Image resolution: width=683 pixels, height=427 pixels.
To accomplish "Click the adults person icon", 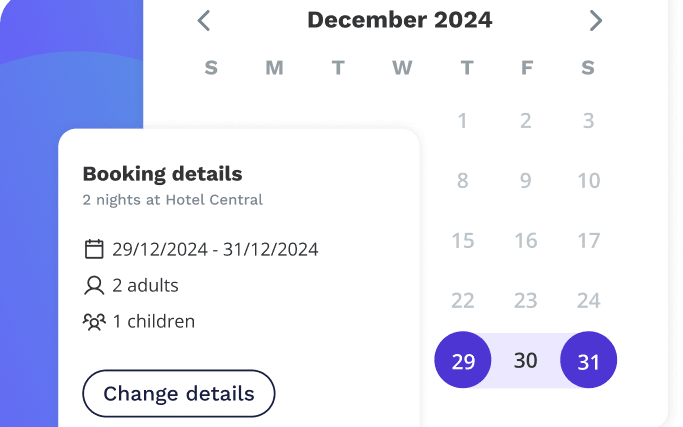I will pyautogui.click(x=94, y=286).
